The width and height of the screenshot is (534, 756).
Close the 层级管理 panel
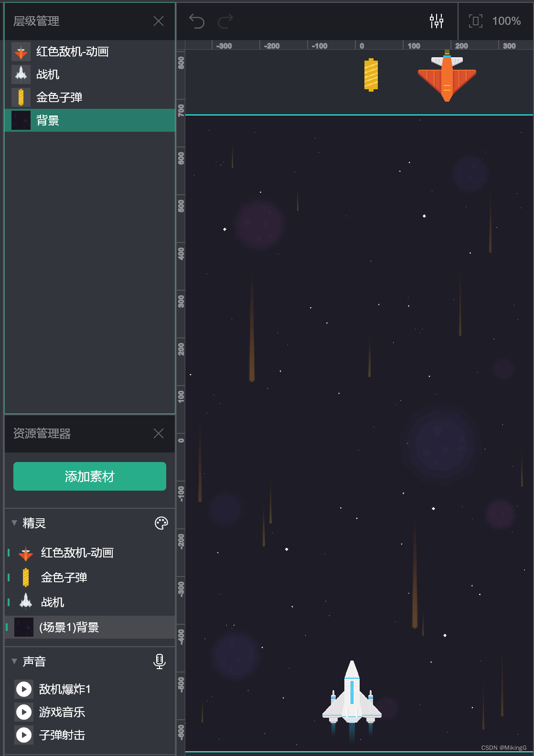tap(159, 21)
